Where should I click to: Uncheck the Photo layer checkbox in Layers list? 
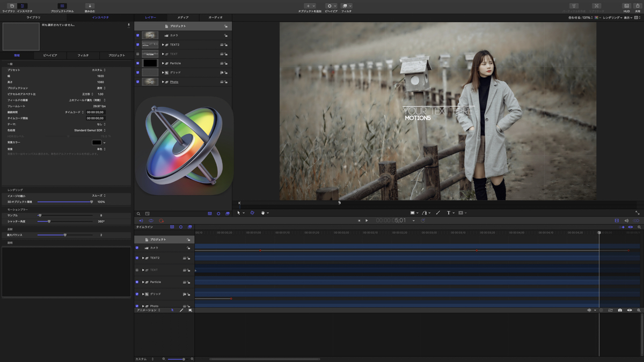(x=137, y=82)
